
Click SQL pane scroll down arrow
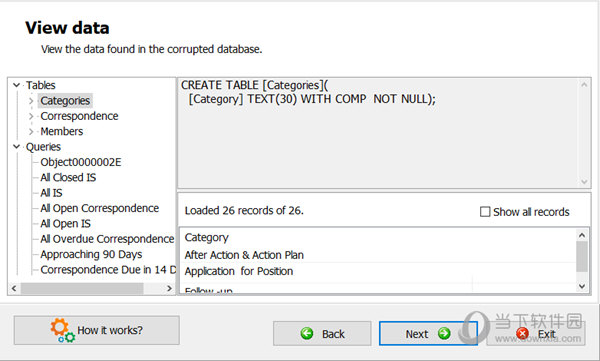(584, 182)
